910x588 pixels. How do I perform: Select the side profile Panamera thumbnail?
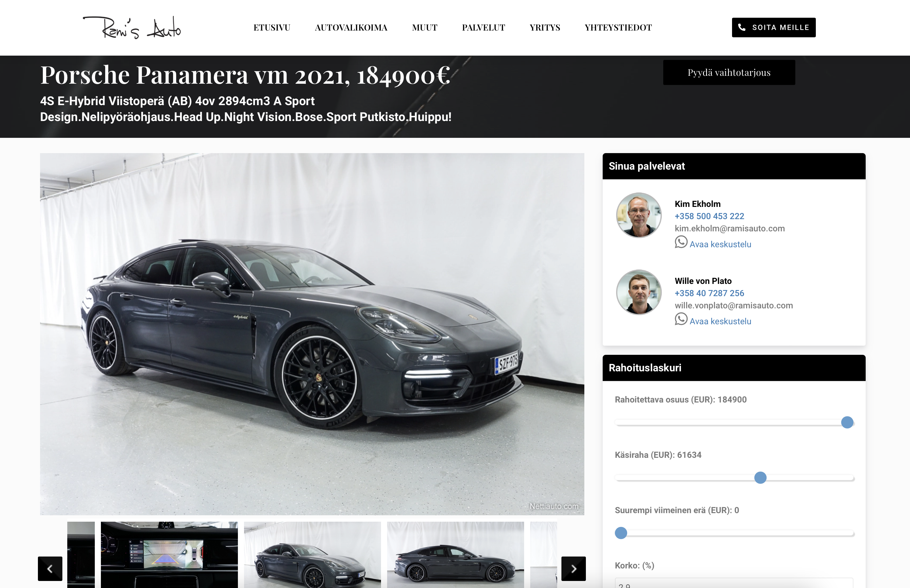[455, 555]
